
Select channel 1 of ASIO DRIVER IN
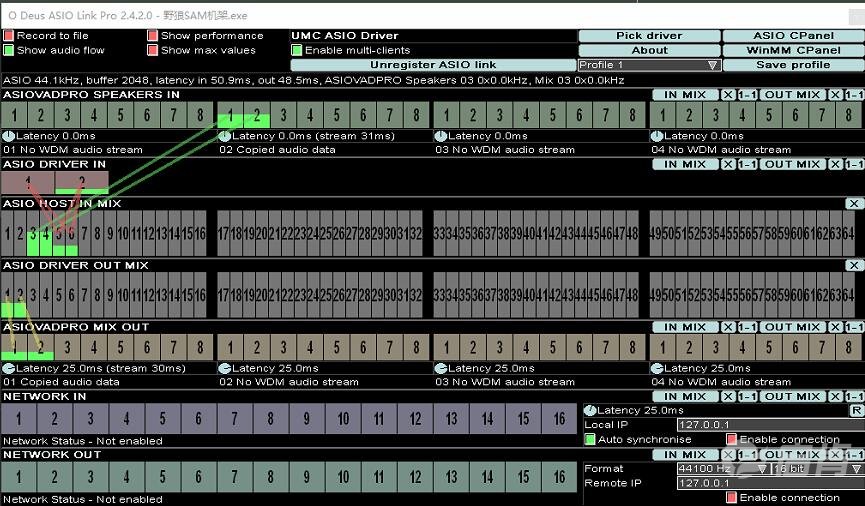(28, 183)
